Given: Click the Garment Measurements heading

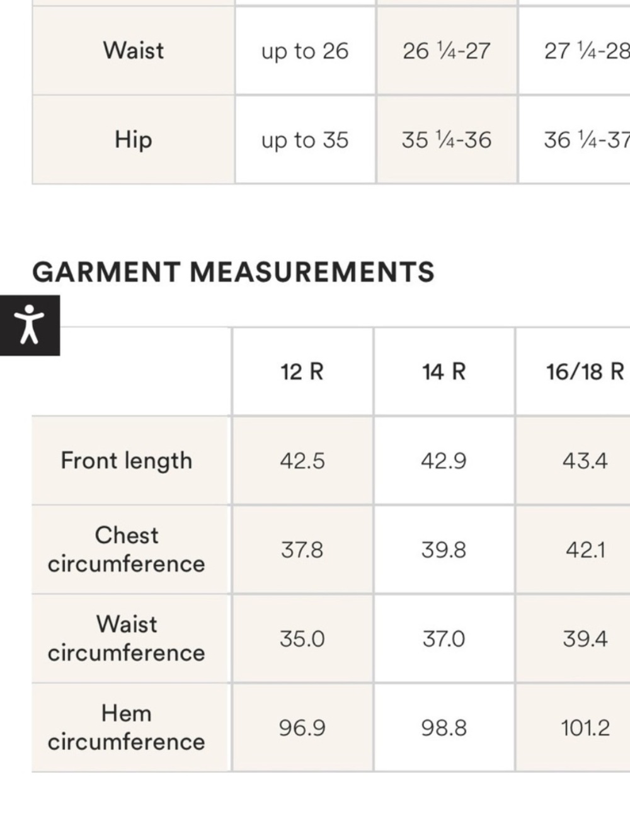Looking at the screenshot, I should [233, 272].
